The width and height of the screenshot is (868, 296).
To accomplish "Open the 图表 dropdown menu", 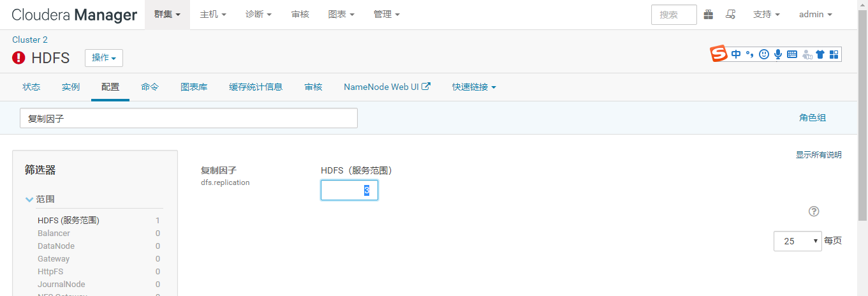I will pyautogui.click(x=341, y=14).
